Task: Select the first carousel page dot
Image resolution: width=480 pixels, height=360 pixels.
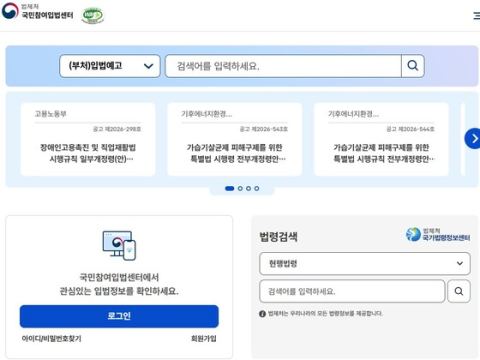Action: pyautogui.click(x=229, y=188)
